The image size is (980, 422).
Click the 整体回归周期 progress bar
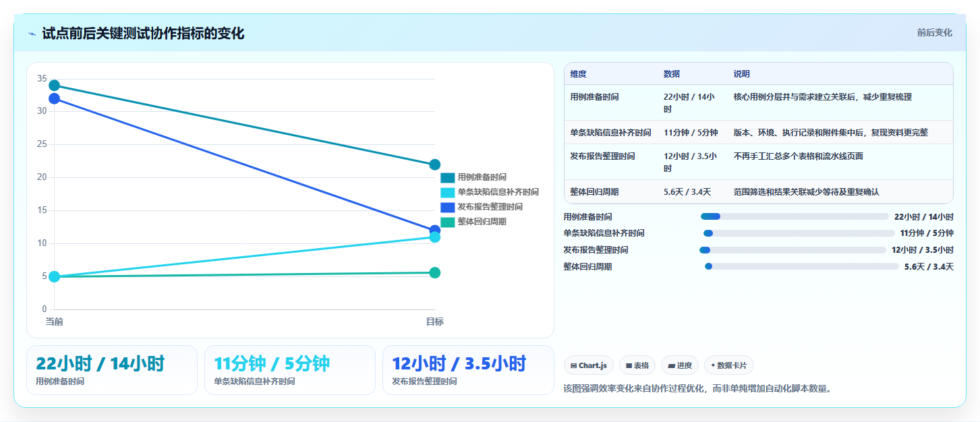tap(802, 267)
